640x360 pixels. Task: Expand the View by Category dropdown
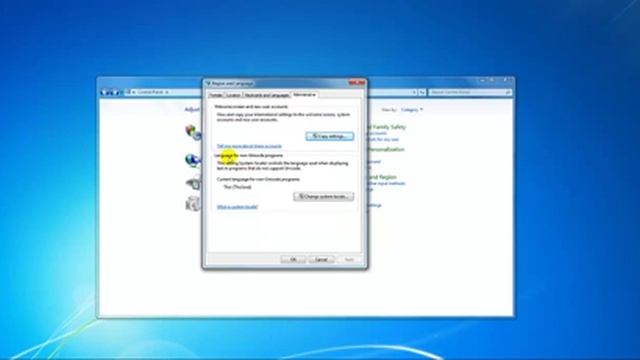[x=411, y=110]
